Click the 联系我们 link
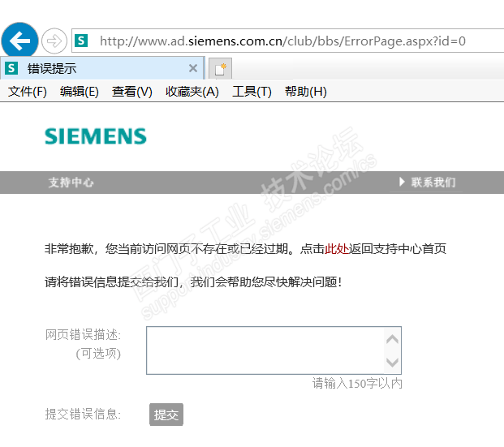 point(433,183)
